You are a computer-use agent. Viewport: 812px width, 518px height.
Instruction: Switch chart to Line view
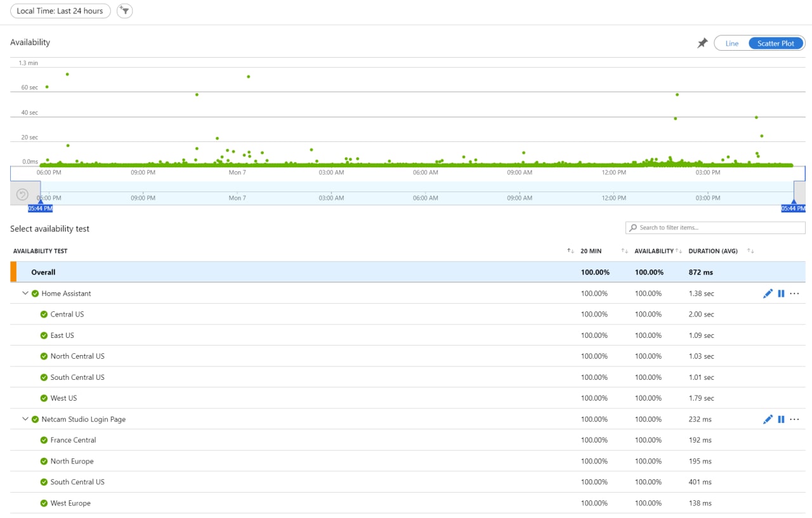[731, 43]
